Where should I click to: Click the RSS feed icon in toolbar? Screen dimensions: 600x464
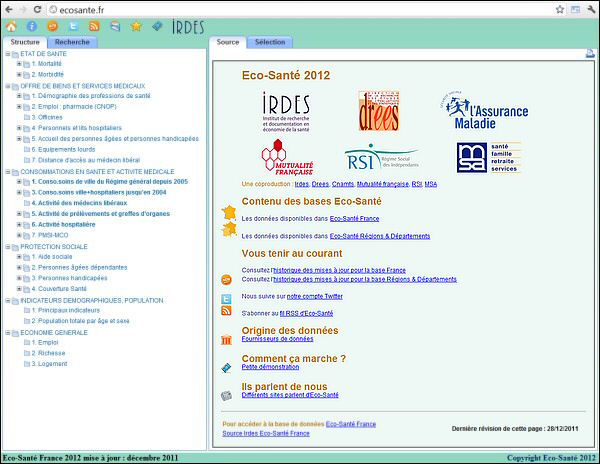94,26
